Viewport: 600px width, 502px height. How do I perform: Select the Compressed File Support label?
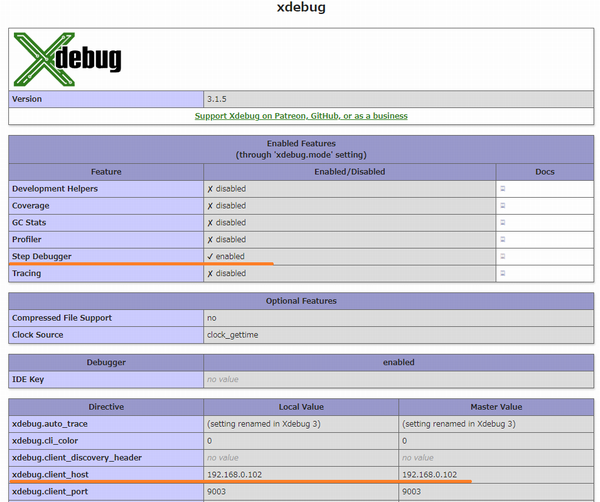[62, 318]
